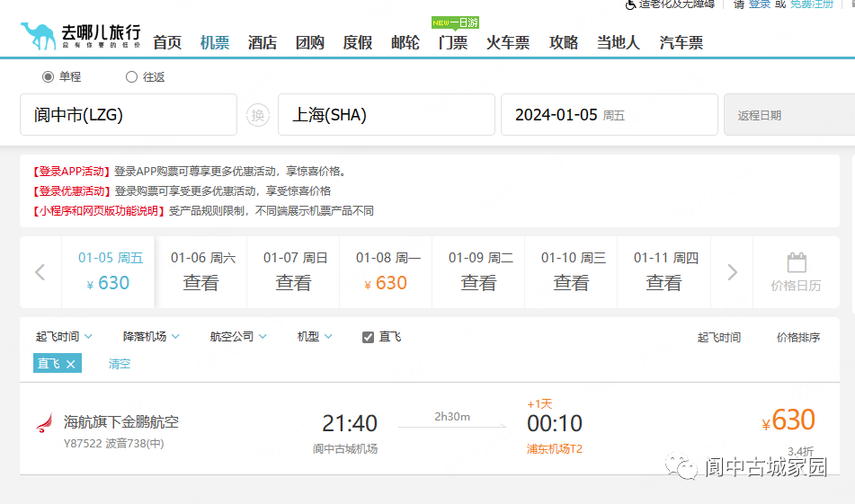
Task: Open the 门票 nav tab
Action: point(453,42)
